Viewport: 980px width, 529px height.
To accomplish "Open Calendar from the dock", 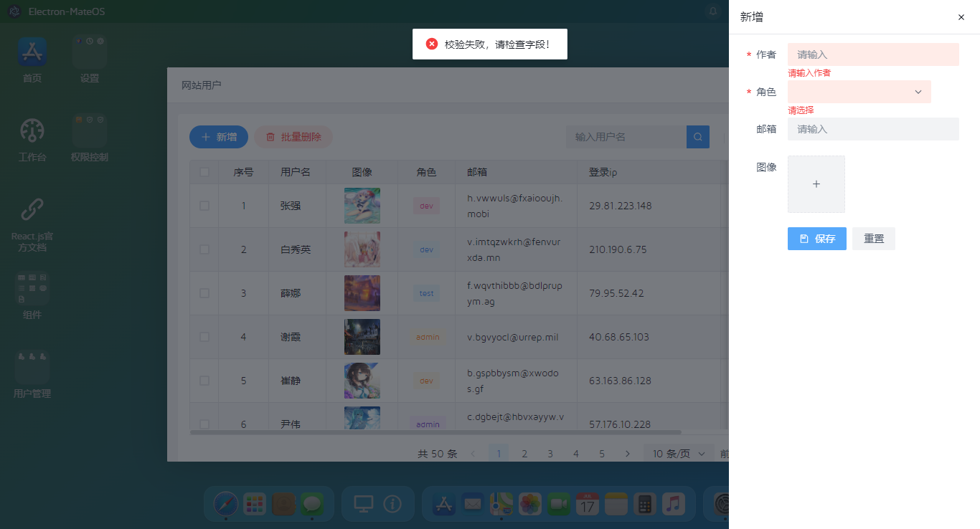I will 586,505.
